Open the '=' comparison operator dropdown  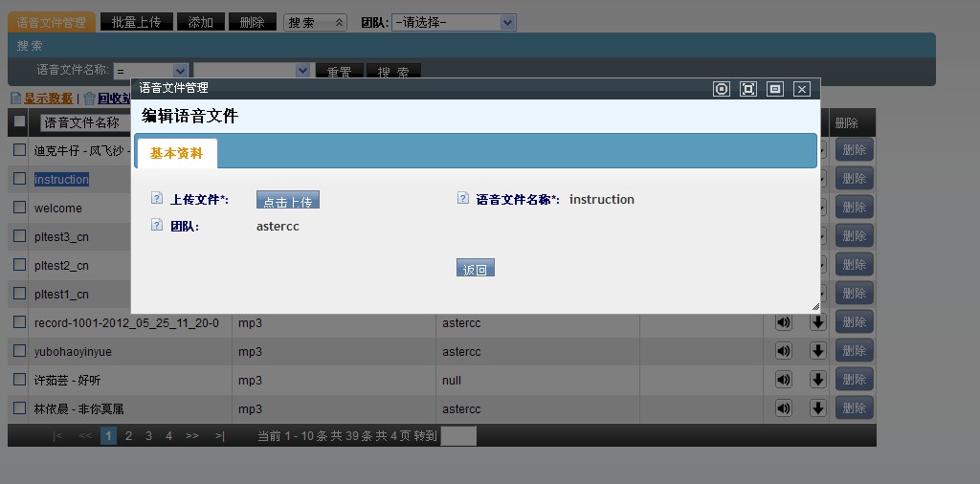click(151, 71)
